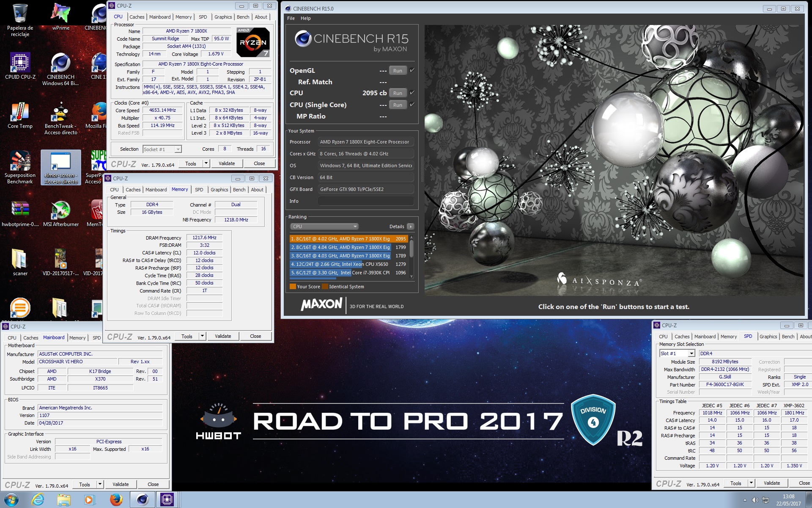Open Mainboard tab in top CPU-Z window

pyautogui.click(x=160, y=17)
